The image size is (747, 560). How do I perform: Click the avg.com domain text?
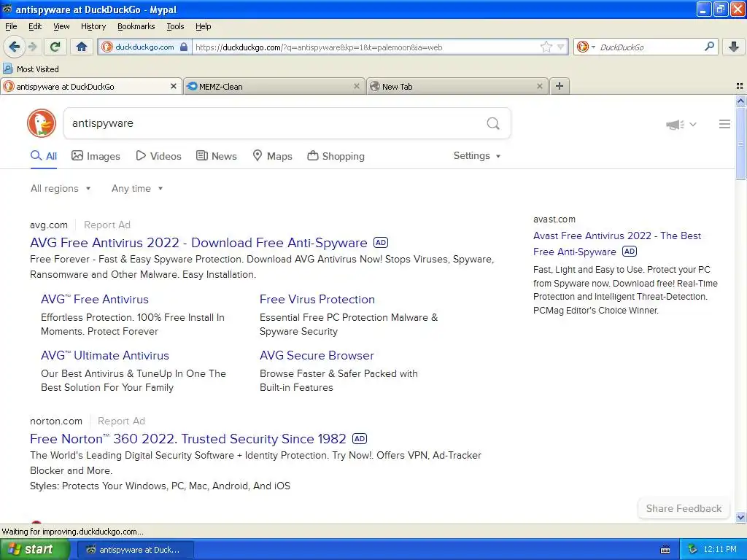coord(49,225)
